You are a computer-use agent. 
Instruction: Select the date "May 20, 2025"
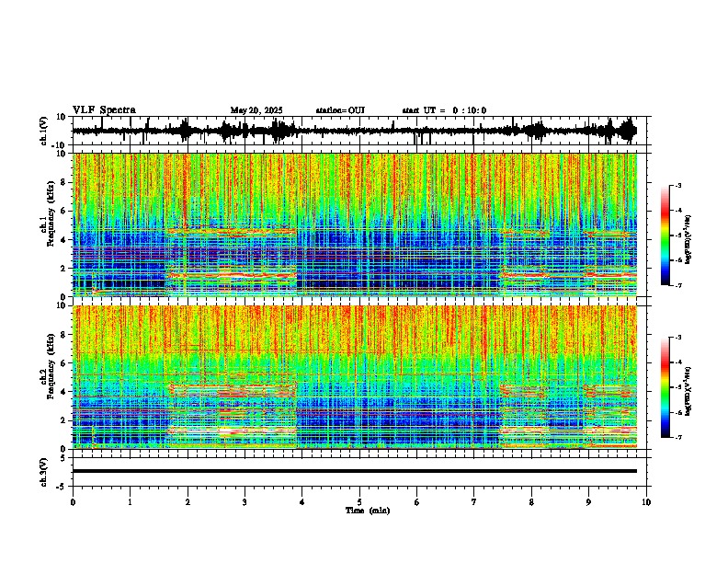click(256, 110)
